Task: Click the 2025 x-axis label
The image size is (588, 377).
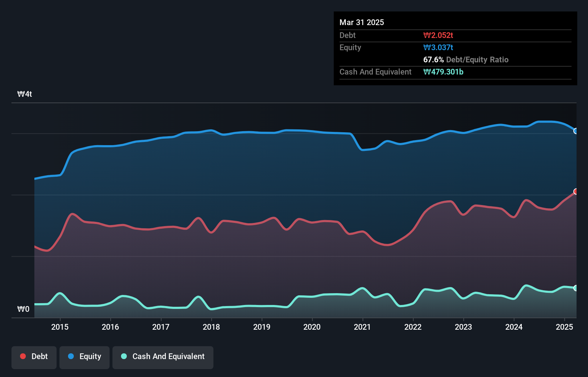Action: pyautogui.click(x=564, y=327)
